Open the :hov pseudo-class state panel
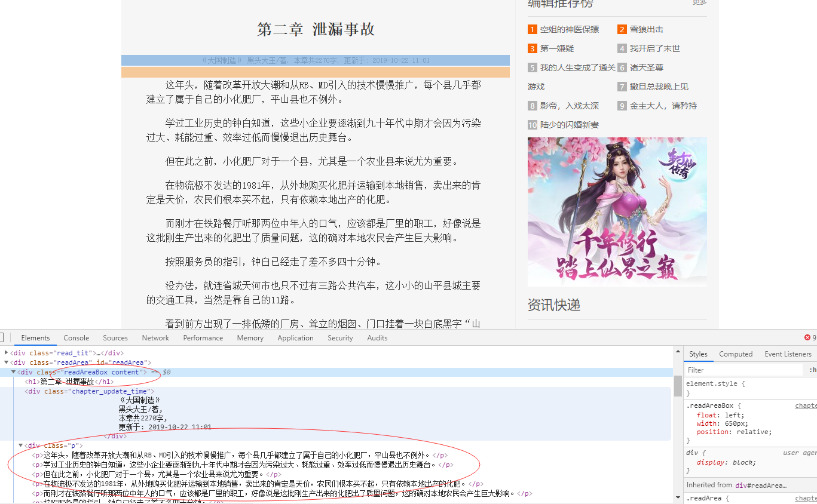 pyautogui.click(x=812, y=369)
